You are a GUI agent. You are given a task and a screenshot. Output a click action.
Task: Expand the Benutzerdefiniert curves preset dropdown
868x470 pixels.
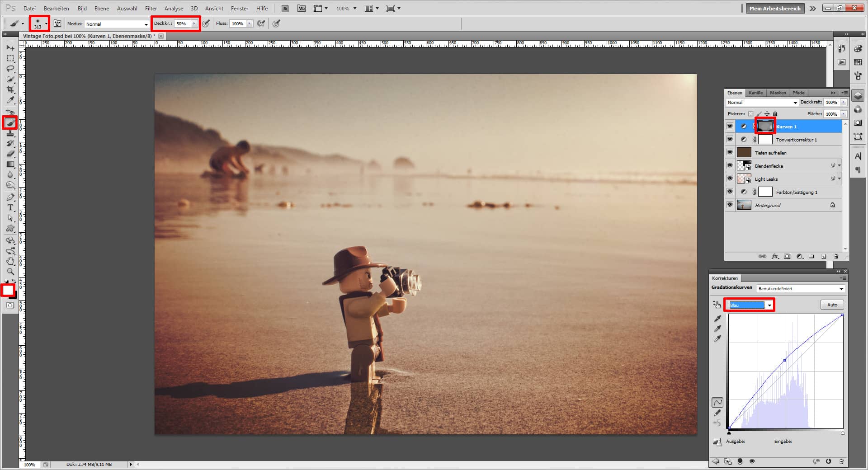pyautogui.click(x=800, y=289)
